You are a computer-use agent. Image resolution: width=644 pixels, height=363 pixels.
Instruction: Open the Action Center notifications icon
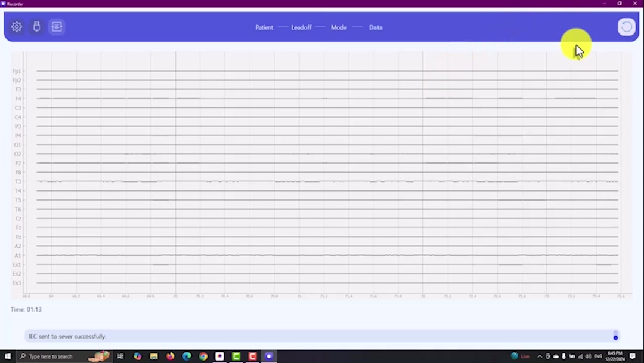coord(633,356)
